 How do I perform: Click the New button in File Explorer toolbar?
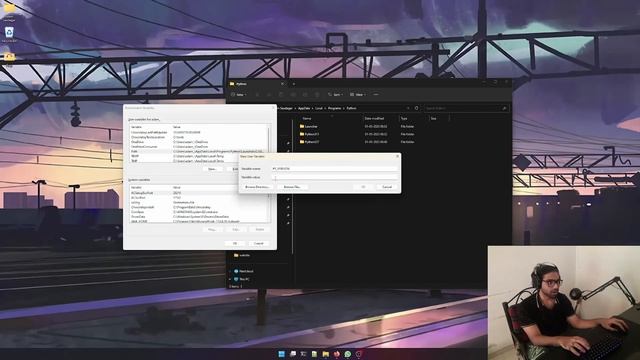[239, 94]
